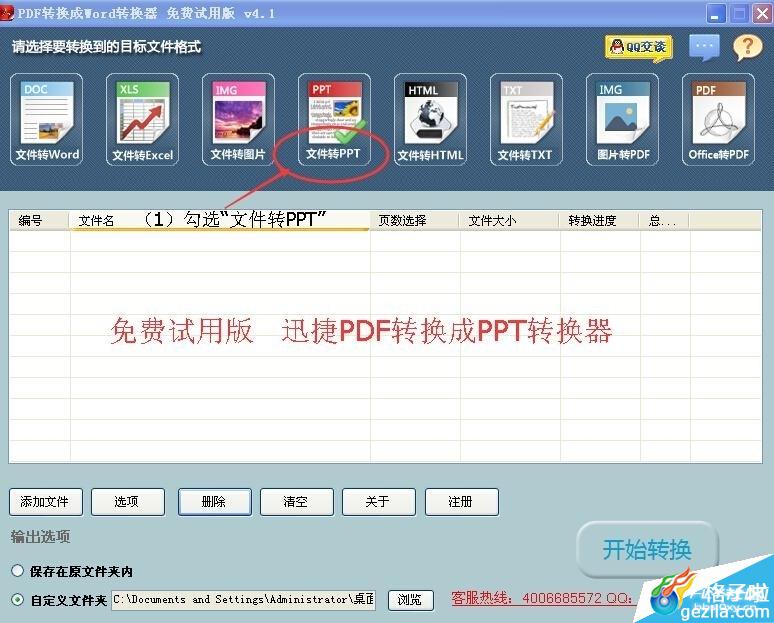Screen dimensions: 774x623
Task: Click the 注册 register button
Action: coord(462,502)
